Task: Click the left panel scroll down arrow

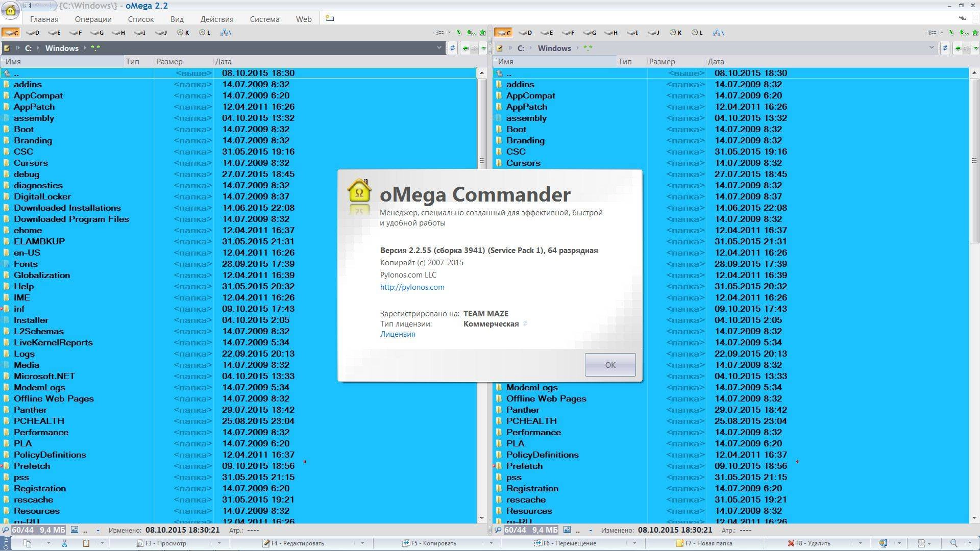Action: pyautogui.click(x=481, y=518)
